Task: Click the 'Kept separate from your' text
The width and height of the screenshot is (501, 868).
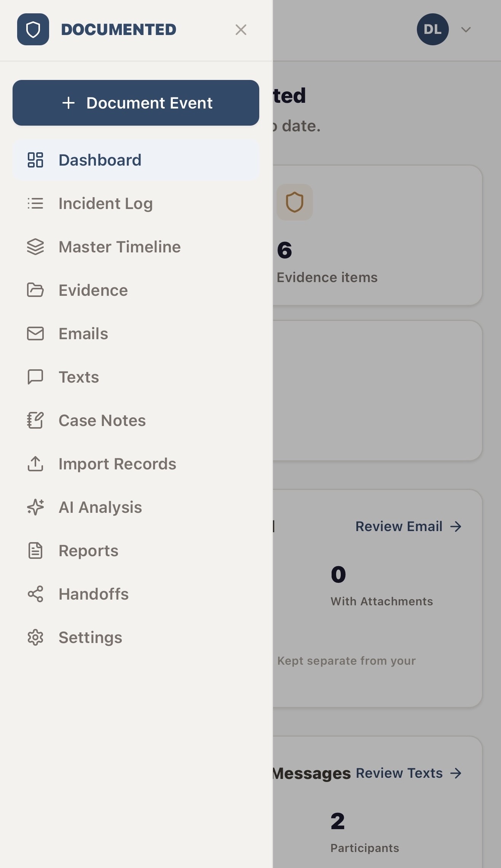Action: pos(346,661)
